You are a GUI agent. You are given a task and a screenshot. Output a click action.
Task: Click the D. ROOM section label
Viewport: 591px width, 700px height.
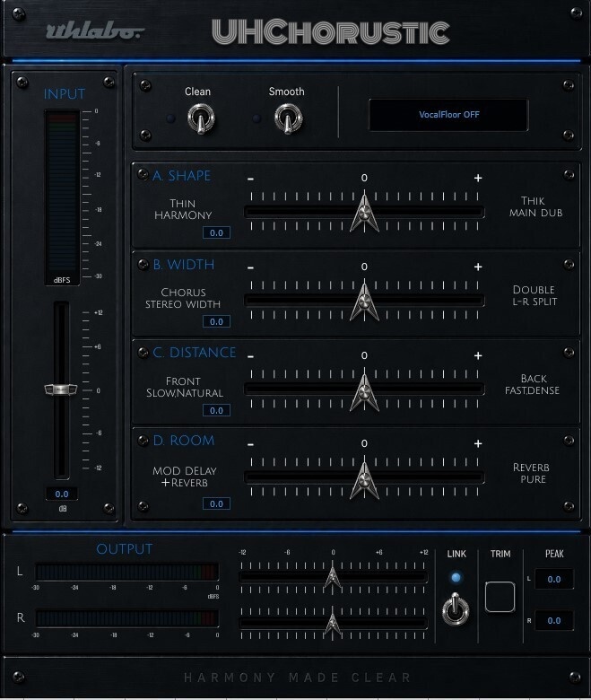pos(183,441)
